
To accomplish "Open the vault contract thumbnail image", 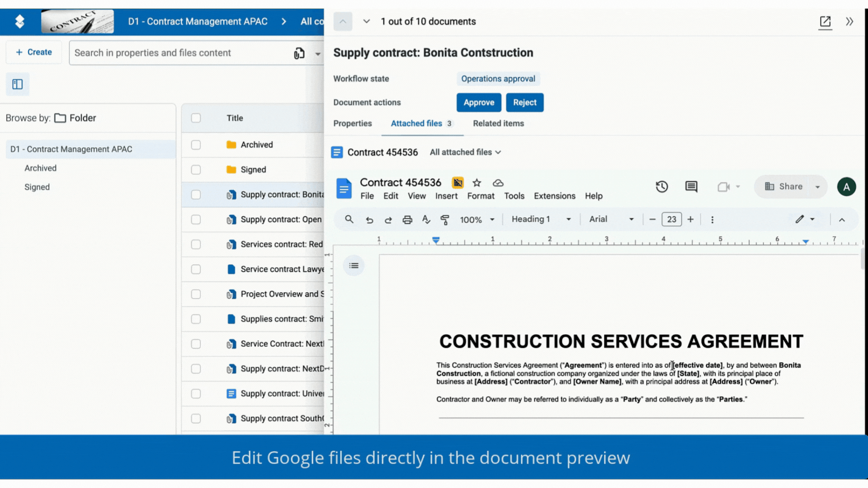I will pos(77,21).
